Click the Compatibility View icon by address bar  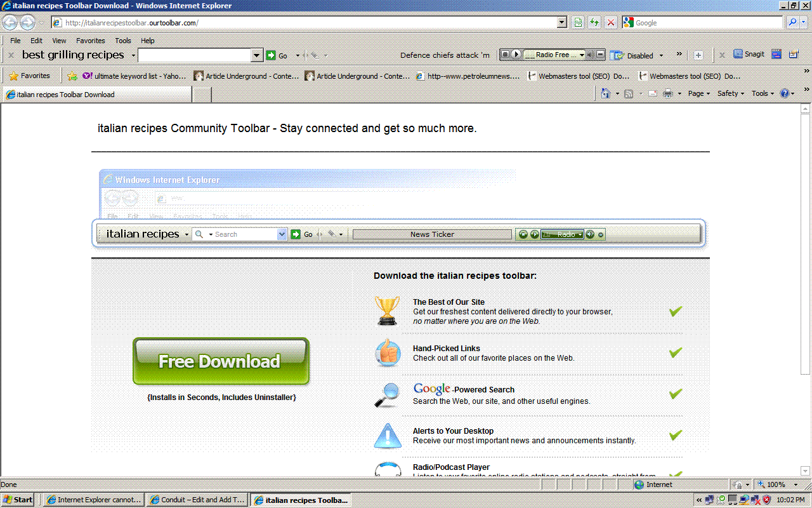[x=578, y=23]
